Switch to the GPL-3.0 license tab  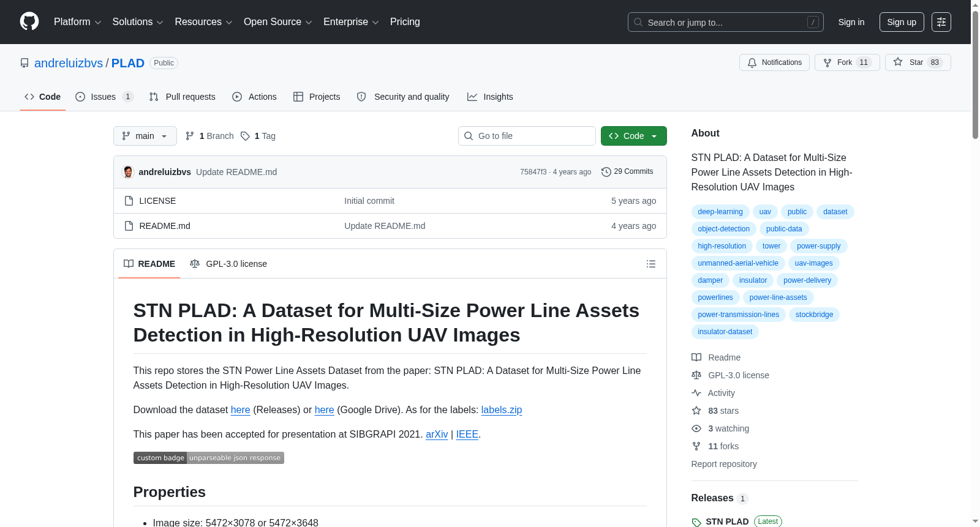[x=228, y=264]
